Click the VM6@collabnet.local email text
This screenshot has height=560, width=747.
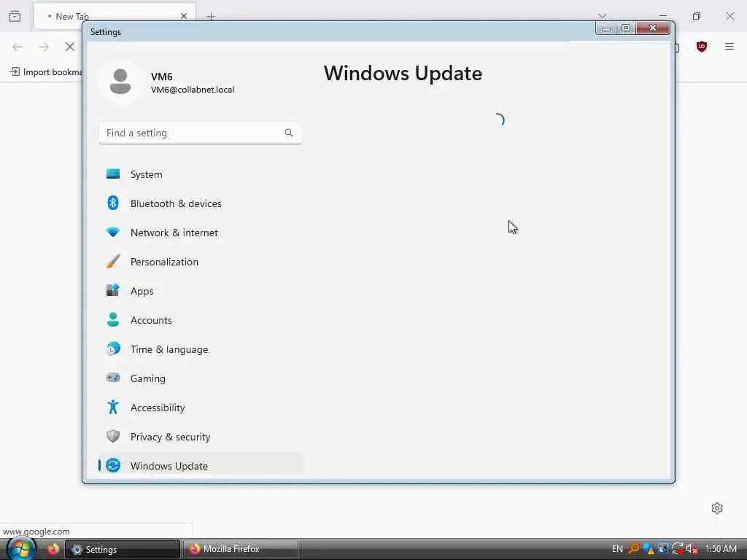click(x=193, y=90)
